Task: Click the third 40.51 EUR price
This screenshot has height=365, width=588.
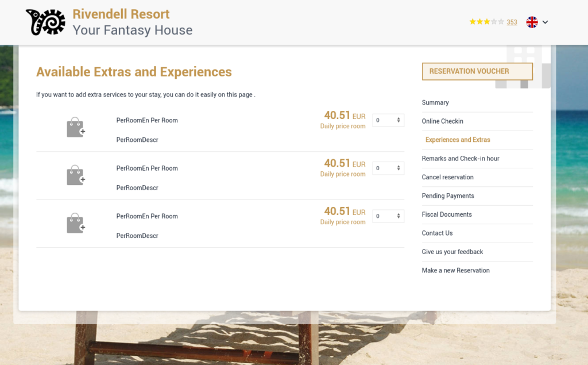Action: tap(345, 212)
